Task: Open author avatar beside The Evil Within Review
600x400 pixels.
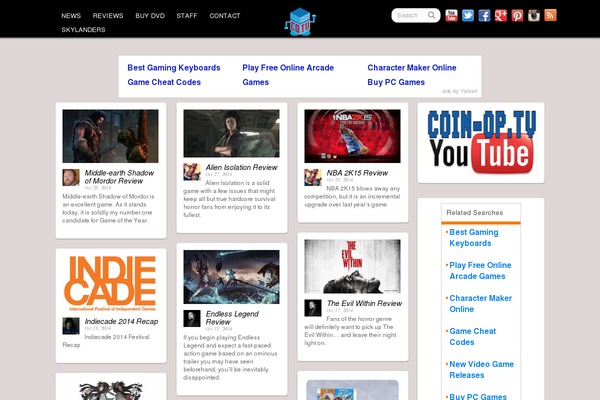Action: tap(313, 308)
